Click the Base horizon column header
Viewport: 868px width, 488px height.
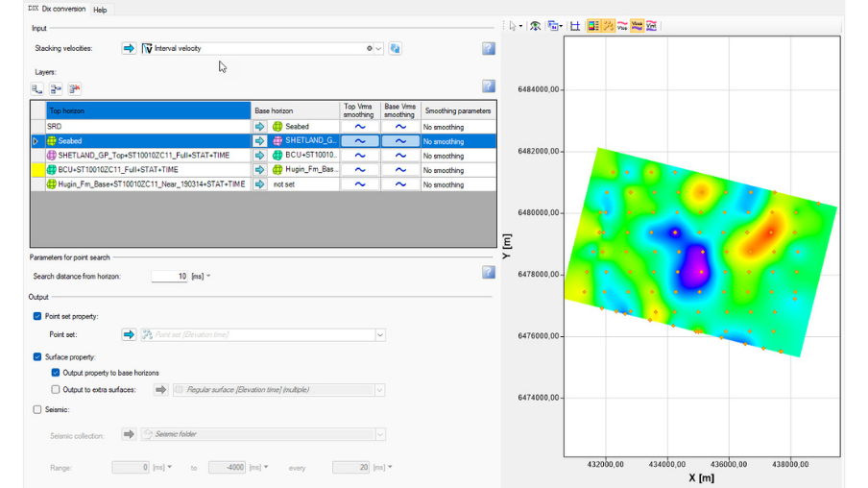coord(295,110)
